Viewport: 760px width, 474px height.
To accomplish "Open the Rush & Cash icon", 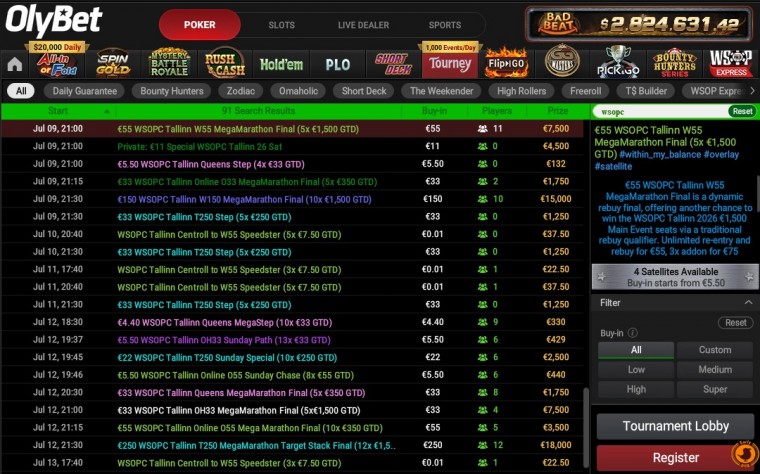I will click(224, 64).
